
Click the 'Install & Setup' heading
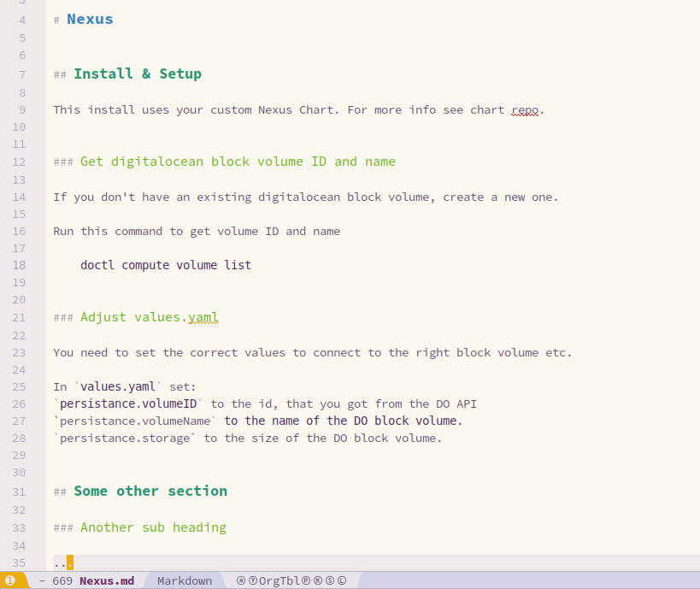tap(138, 74)
